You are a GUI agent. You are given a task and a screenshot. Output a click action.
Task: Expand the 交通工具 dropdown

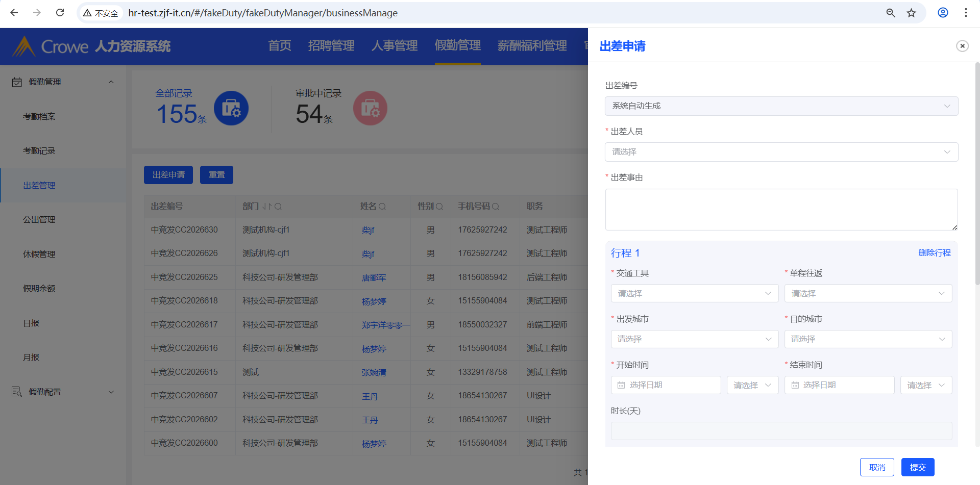[x=694, y=293]
